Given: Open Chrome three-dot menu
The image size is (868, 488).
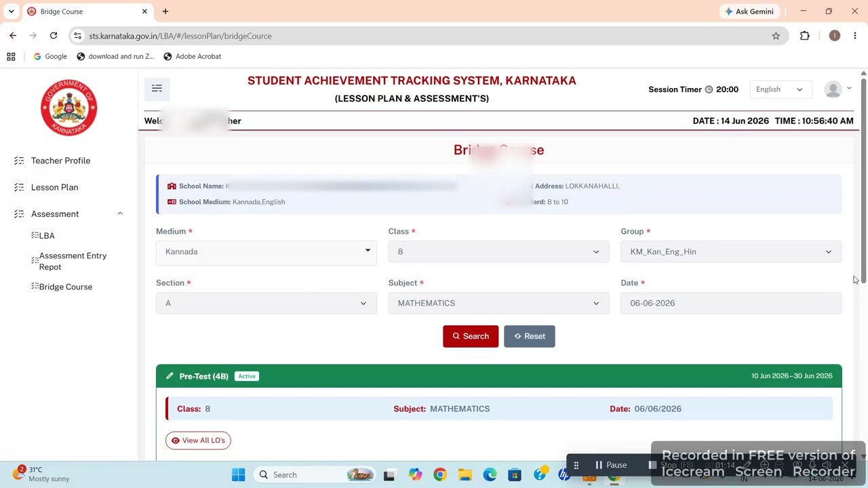Looking at the screenshot, I should [855, 36].
